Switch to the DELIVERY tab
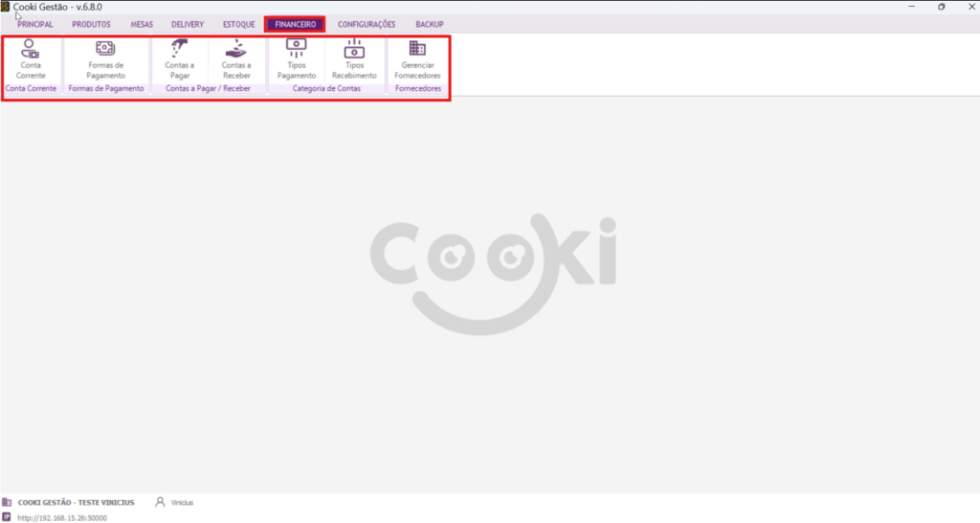This screenshot has width=980, height=523. [188, 24]
